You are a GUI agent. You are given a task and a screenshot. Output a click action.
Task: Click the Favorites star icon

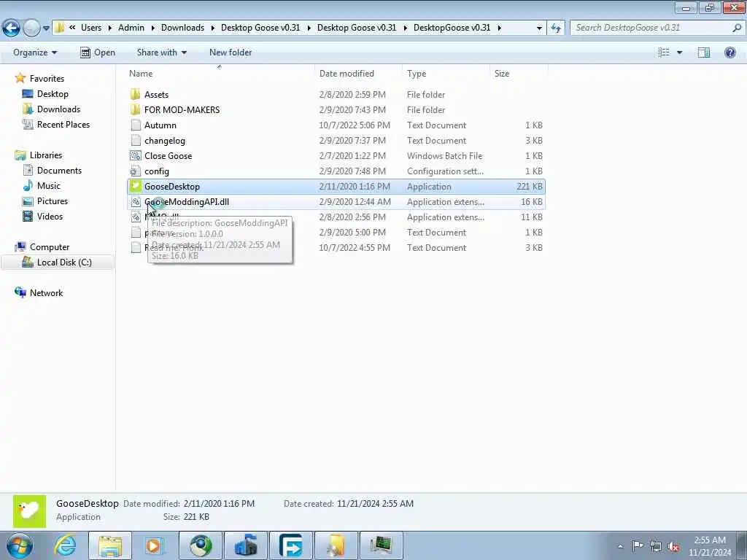20,78
